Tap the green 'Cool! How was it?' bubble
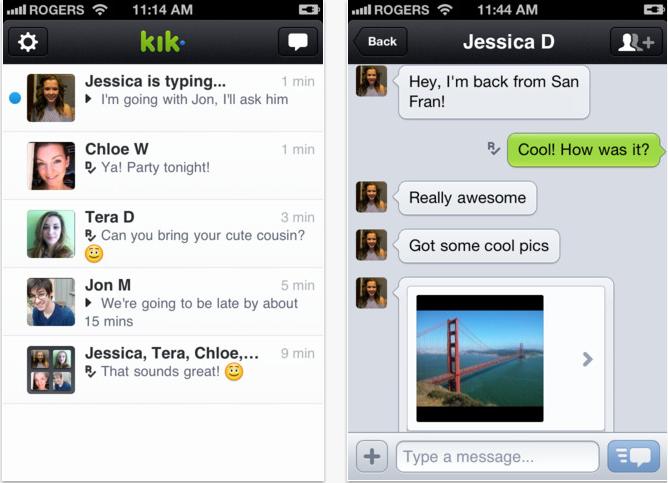668x483 pixels. coord(585,150)
